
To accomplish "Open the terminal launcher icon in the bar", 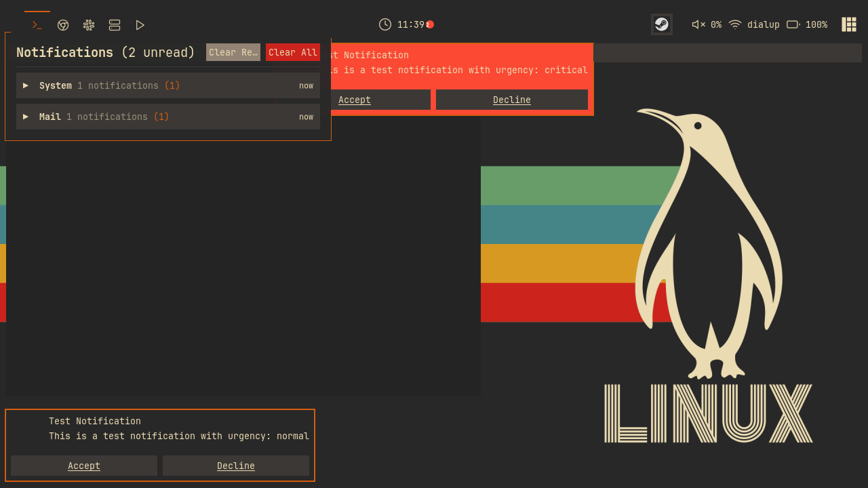I will (37, 25).
